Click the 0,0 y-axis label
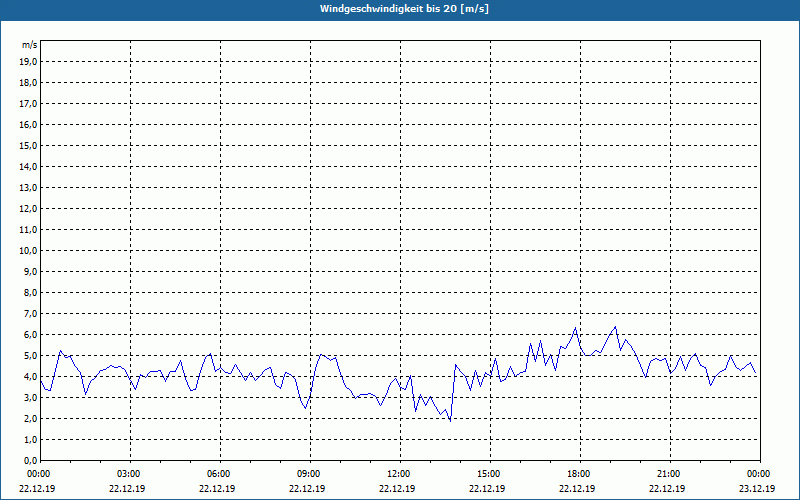 click(31, 460)
